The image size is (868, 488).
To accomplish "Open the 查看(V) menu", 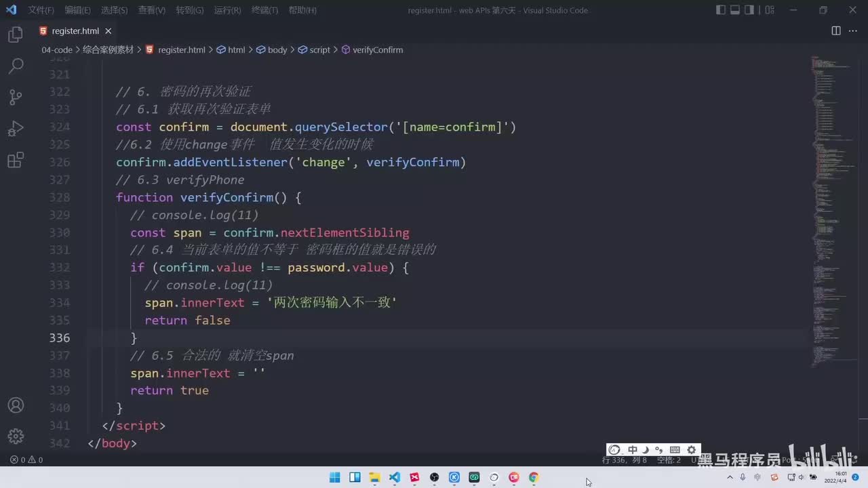I will click(x=151, y=10).
